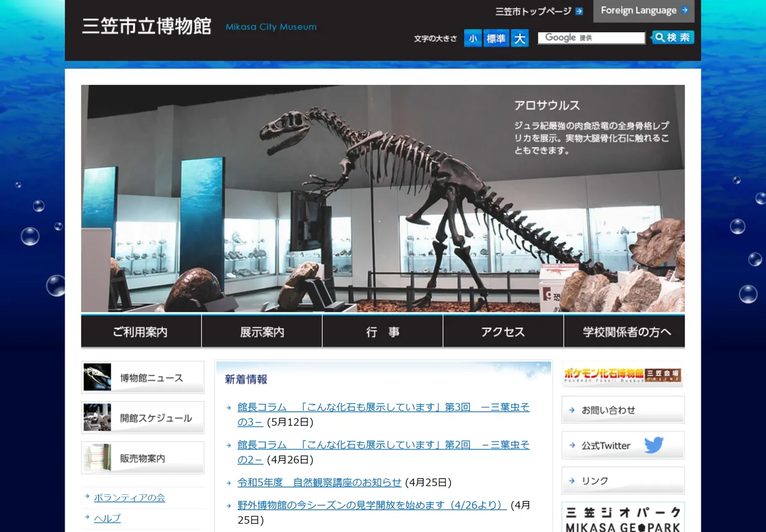Click the arrow icon beside 三笠市トップページ
This screenshot has width=766, height=532.
pos(579,11)
